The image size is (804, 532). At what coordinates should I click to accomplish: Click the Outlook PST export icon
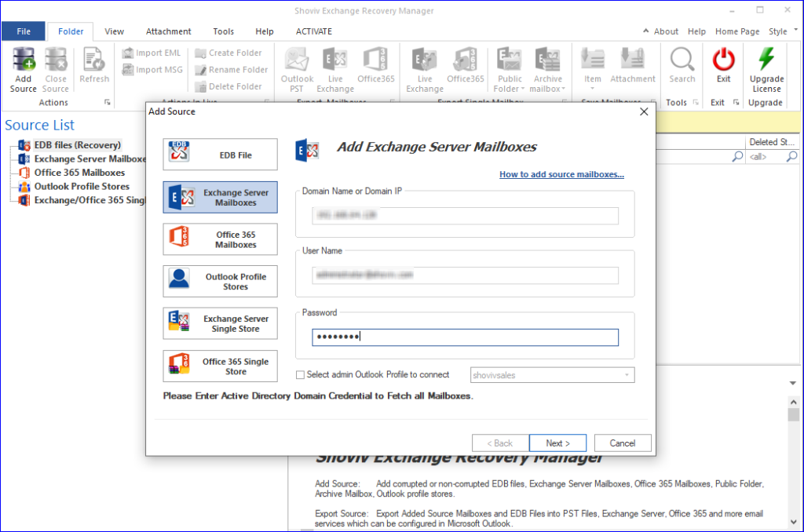click(297, 70)
